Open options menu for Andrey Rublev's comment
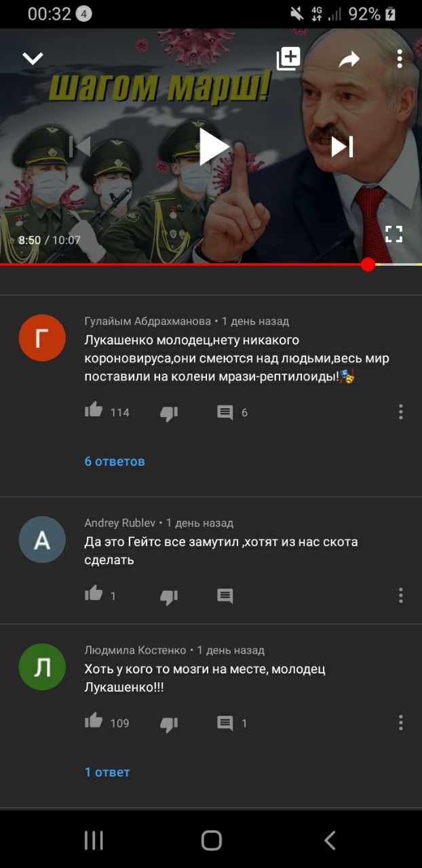 coord(401,595)
